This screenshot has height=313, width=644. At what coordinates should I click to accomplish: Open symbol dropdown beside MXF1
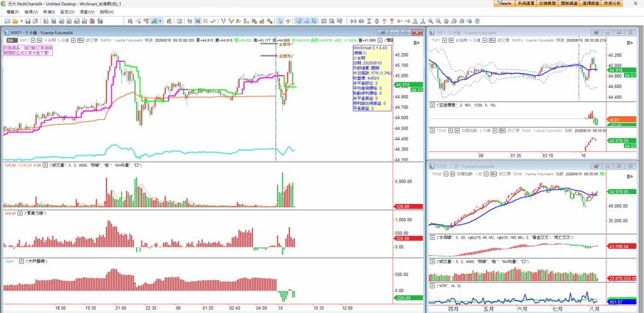pos(33,40)
